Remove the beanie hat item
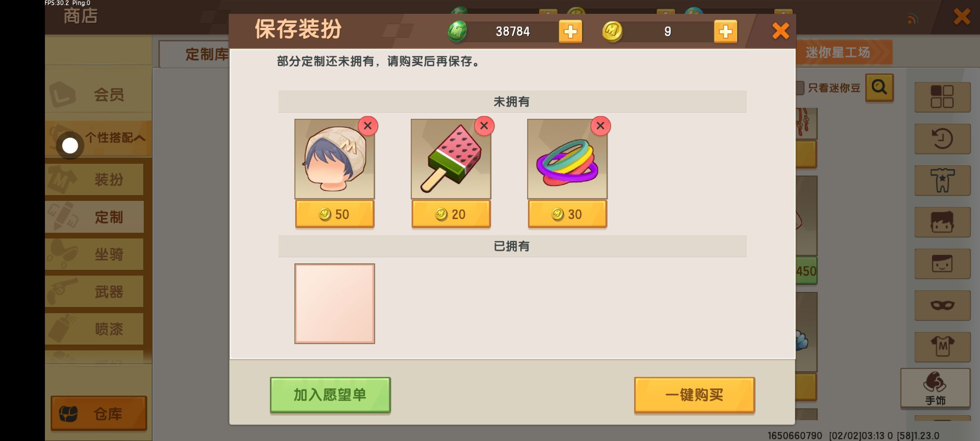 tap(367, 126)
